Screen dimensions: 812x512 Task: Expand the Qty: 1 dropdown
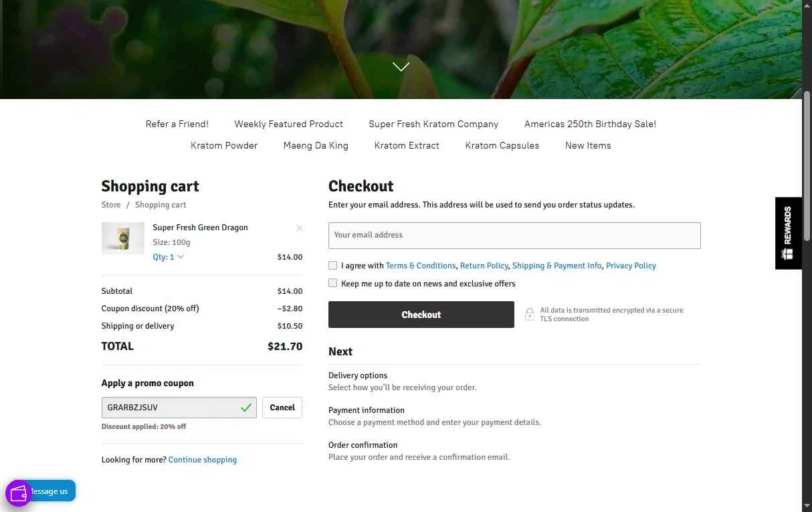(168, 257)
